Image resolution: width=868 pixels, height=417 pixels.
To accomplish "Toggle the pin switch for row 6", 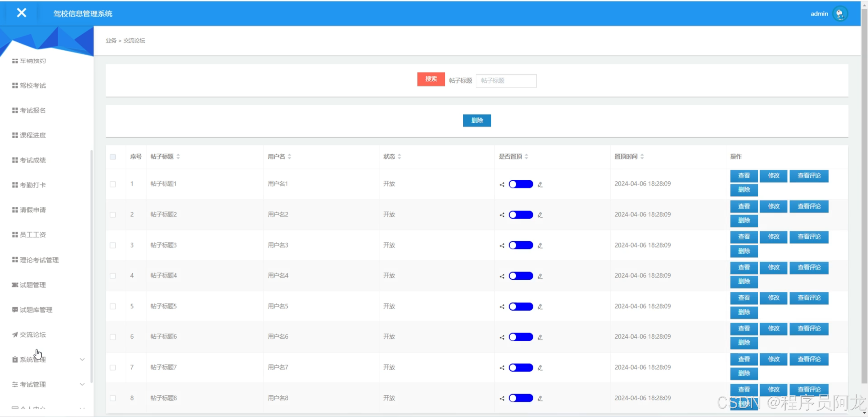I will click(521, 337).
